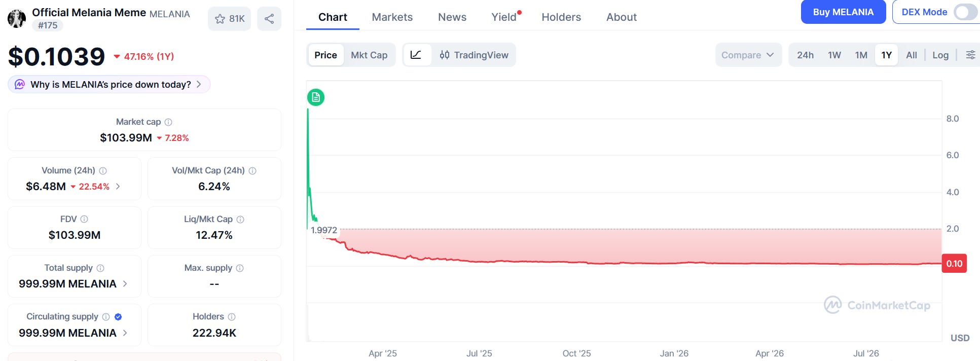Viewport: 980px width, 361px height.
Task: Toggle Log scale on chart
Action: (940, 55)
